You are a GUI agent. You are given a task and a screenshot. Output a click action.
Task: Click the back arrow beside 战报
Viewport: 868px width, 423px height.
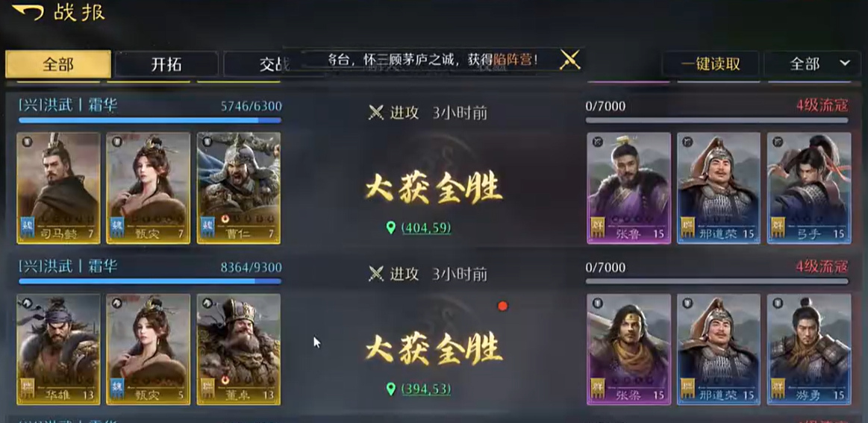pyautogui.click(x=28, y=12)
